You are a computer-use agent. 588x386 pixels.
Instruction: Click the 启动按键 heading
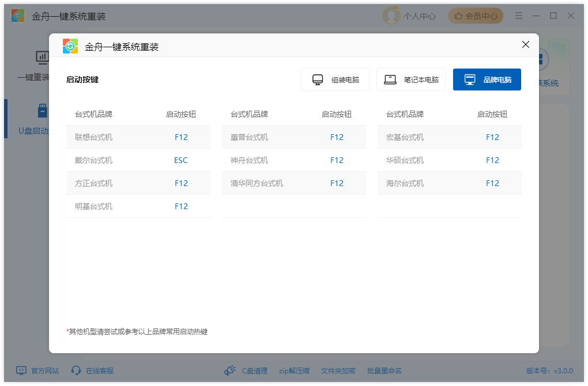[x=82, y=80]
